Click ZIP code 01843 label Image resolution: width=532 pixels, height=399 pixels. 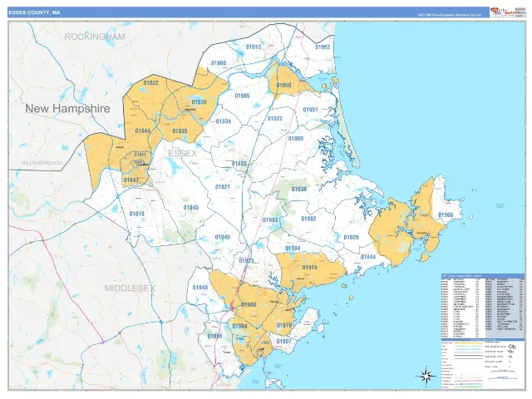click(131, 180)
